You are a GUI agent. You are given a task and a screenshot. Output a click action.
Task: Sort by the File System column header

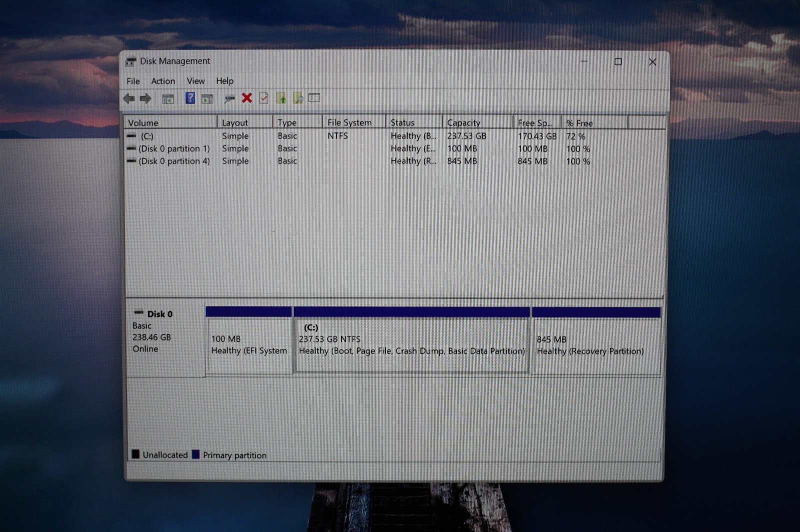[x=355, y=122]
